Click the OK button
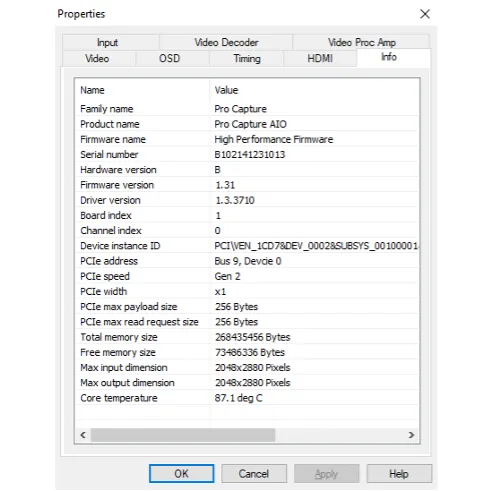The height and width of the screenshot is (491, 491). (181, 473)
